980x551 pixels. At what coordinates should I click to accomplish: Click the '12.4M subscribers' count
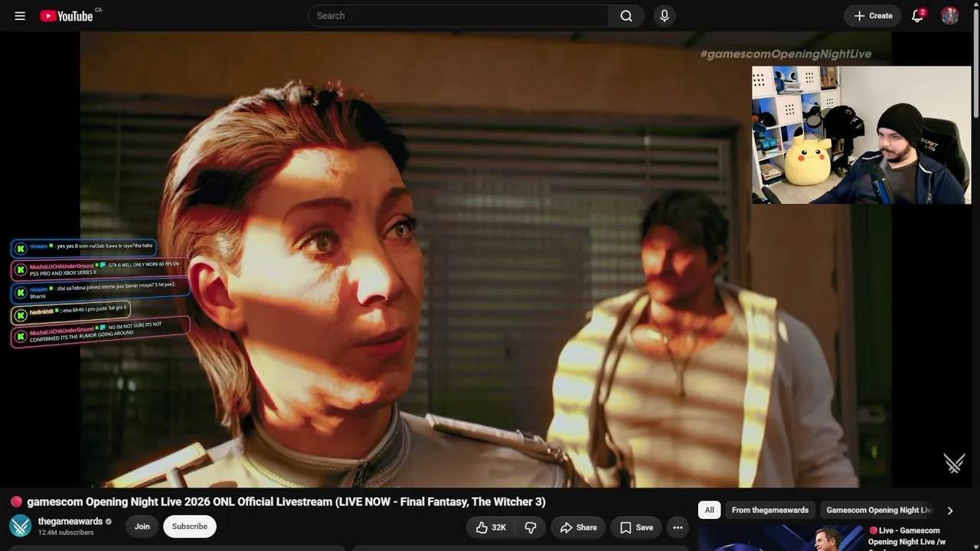pyautogui.click(x=66, y=533)
